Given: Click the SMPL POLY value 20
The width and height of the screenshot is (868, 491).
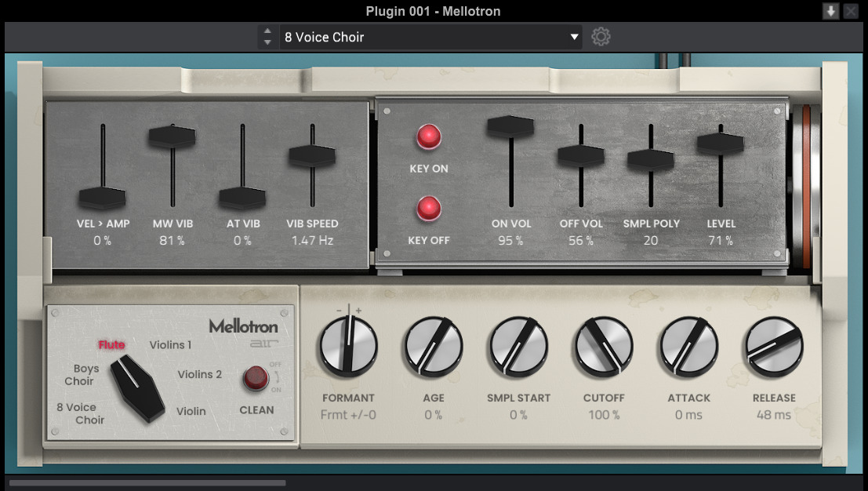Looking at the screenshot, I should [x=651, y=241].
